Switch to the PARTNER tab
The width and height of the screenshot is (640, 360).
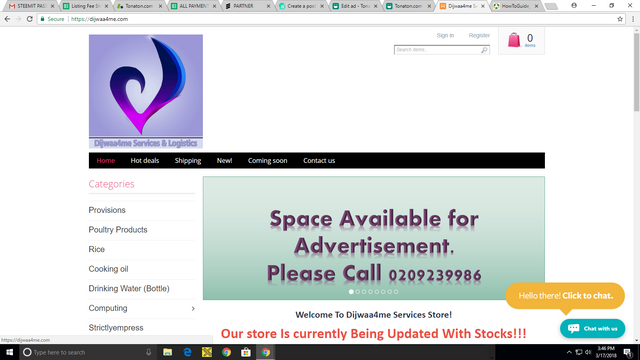pyautogui.click(x=247, y=6)
